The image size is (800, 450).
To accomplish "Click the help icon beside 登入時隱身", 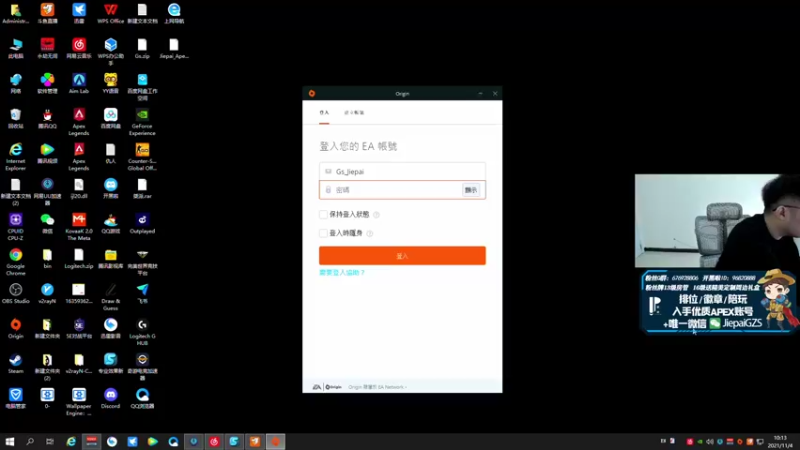I will tap(370, 234).
